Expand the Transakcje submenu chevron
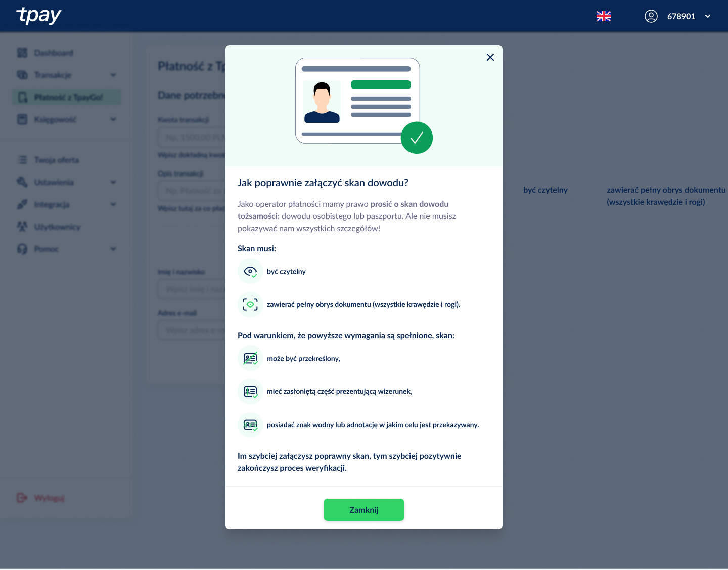This screenshot has height=570, width=728. click(x=113, y=75)
